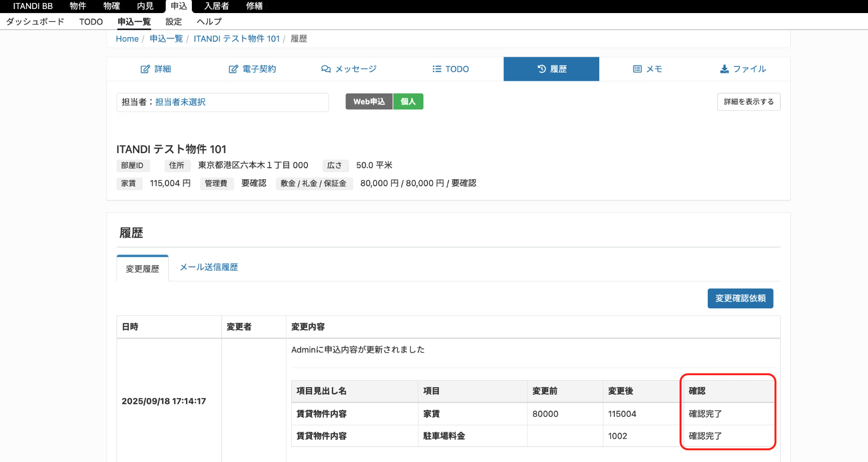This screenshot has height=462, width=868.
Task: Click the ITANDI テスト物件 101 property heading
Action: tap(171, 149)
